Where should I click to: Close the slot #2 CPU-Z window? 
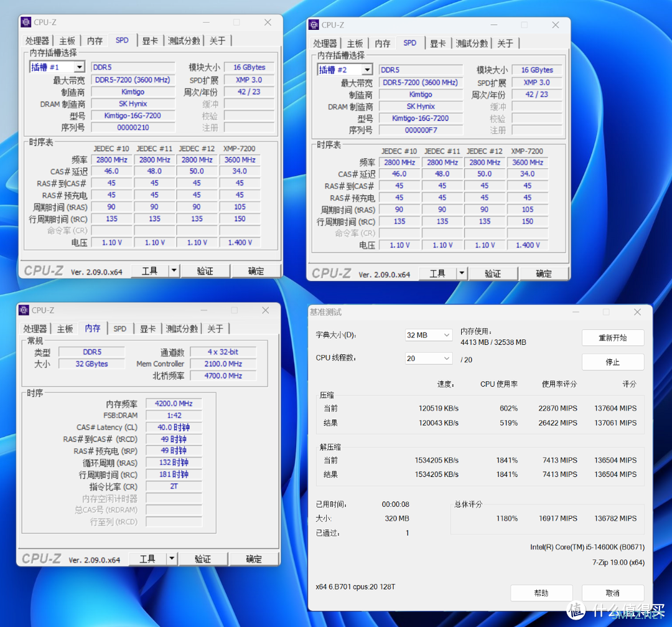tap(556, 25)
